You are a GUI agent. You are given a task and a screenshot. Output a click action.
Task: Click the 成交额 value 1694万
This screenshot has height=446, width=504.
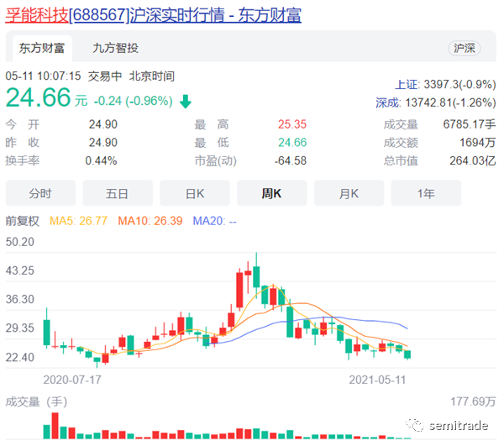tap(478, 142)
